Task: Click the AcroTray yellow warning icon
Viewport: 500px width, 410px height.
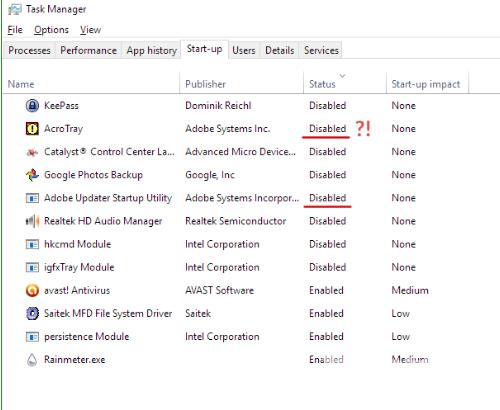Action: [x=32, y=129]
